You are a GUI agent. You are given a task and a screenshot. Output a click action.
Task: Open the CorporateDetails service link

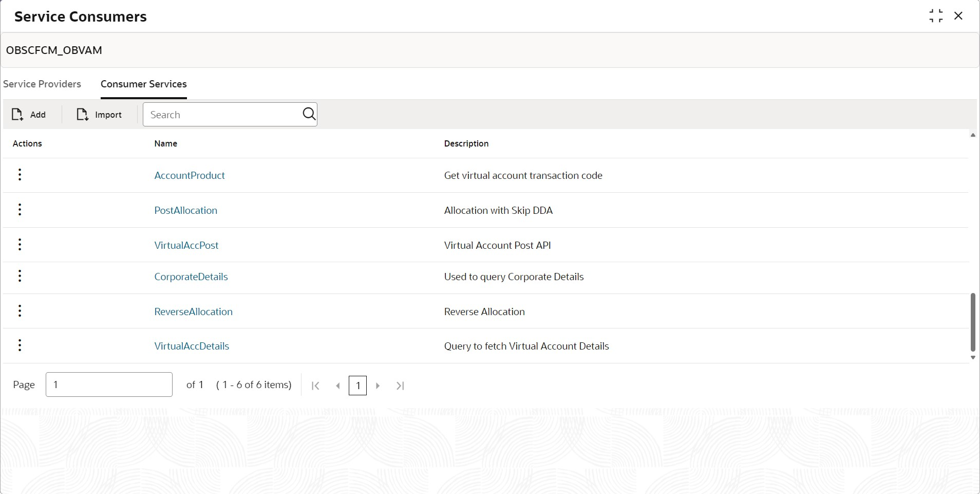(x=191, y=277)
